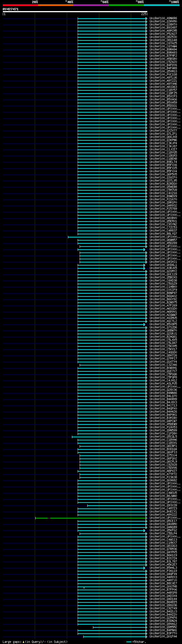The width and height of the screenshot is (182, 644).
Task: Click label UniRef100_A5BSR0
Action: click(163, 59)
